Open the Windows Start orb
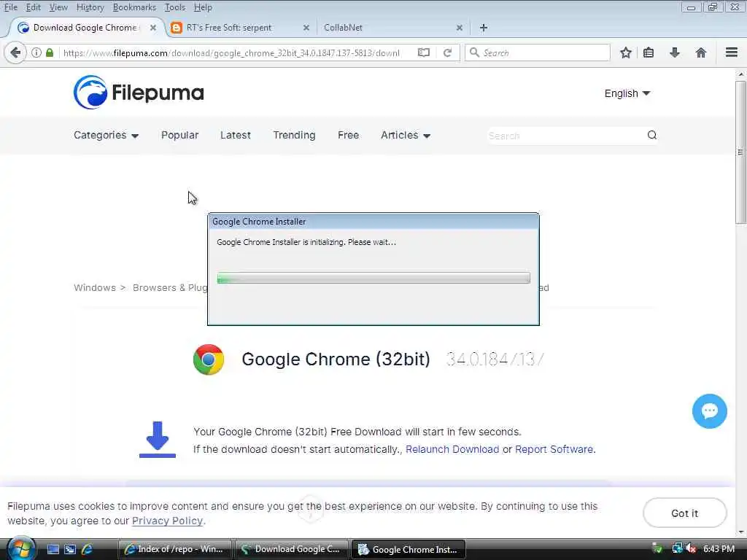The width and height of the screenshot is (747, 560). click(20, 548)
